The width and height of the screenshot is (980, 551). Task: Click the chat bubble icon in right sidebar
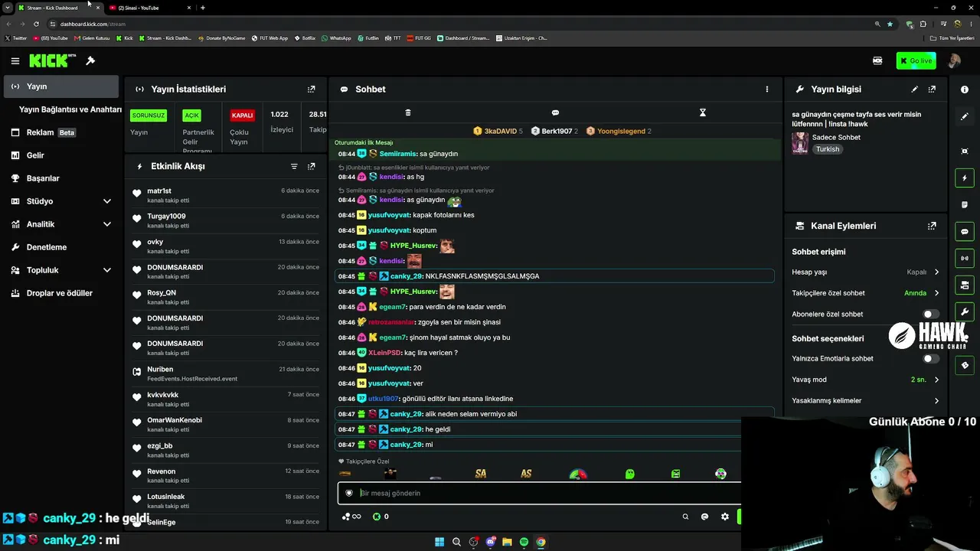pos(965,232)
